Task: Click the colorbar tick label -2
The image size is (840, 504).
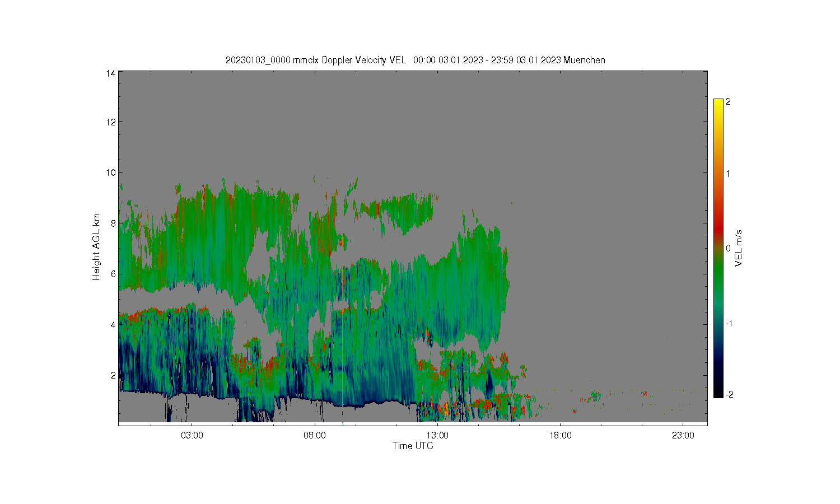Action: [x=729, y=395]
